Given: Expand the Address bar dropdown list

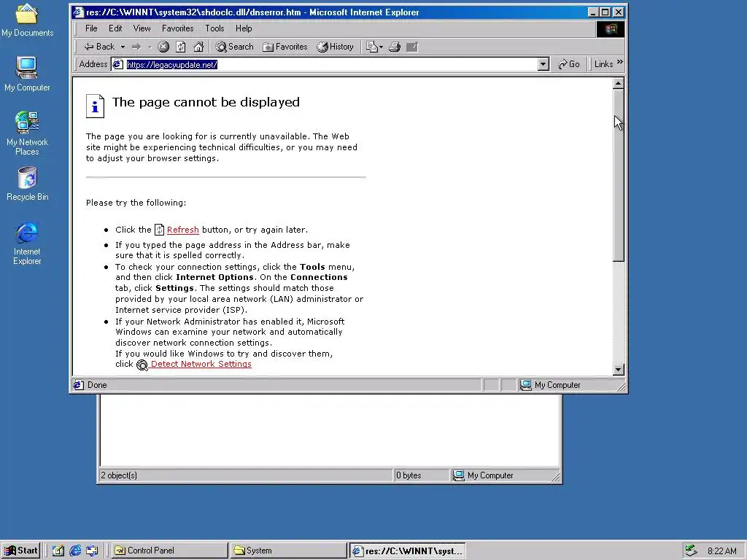Looking at the screenshot, I should point(543,64).
